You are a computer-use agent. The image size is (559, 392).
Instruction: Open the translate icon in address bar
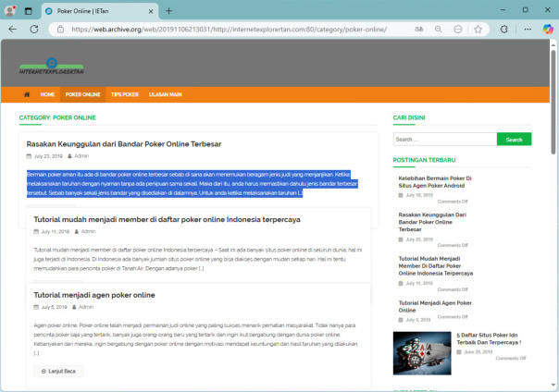tap(419, 30)
